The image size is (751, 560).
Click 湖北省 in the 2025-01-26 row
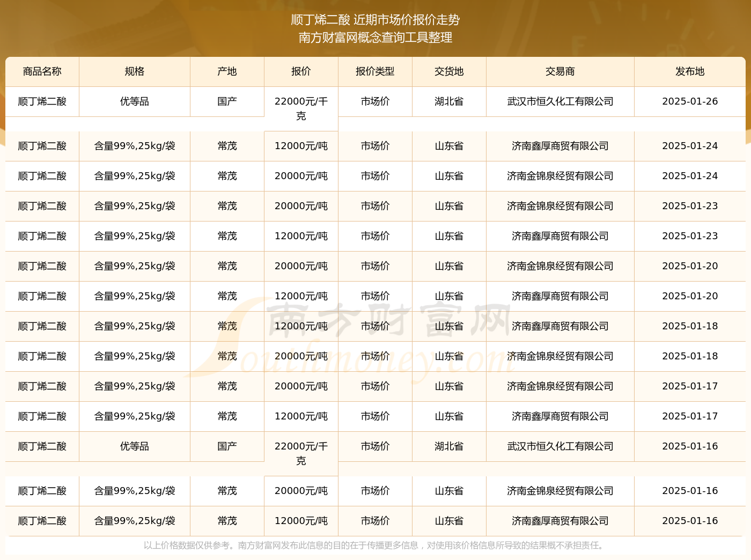click(x=449, y=101)
